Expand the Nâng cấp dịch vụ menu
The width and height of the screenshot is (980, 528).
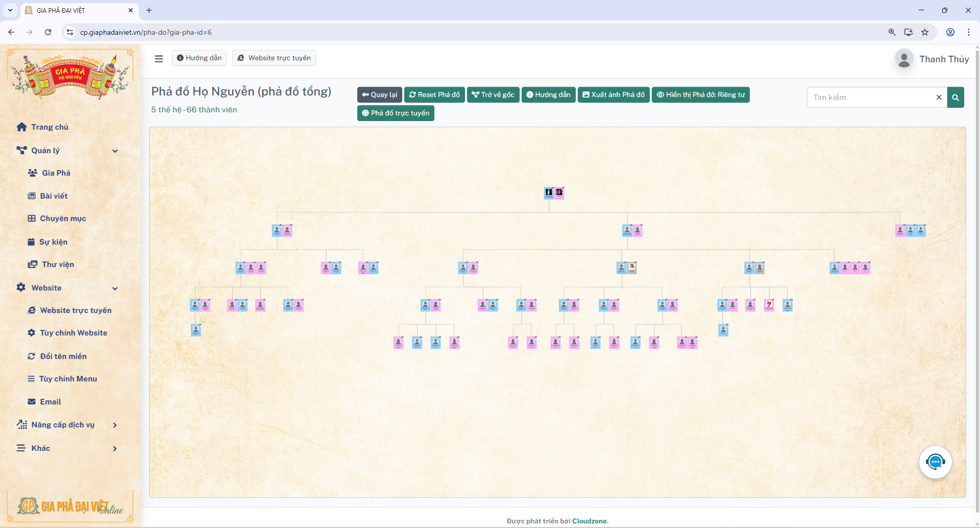click(x=115, y=425)
